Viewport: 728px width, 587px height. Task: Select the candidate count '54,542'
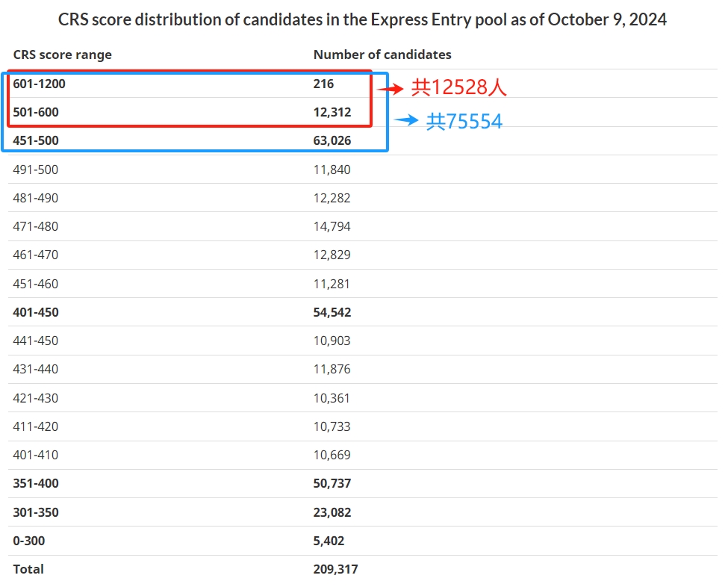(x=332, y=312)
